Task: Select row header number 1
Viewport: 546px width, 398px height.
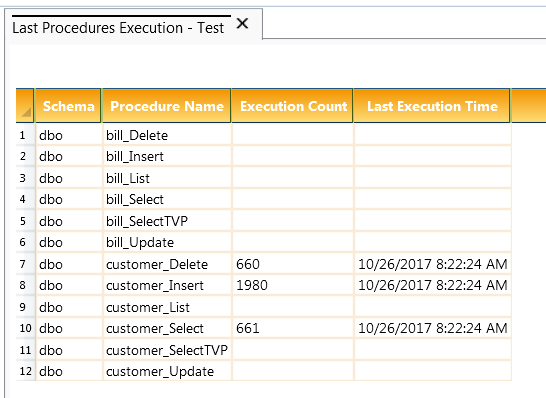Action: point(25,135)
